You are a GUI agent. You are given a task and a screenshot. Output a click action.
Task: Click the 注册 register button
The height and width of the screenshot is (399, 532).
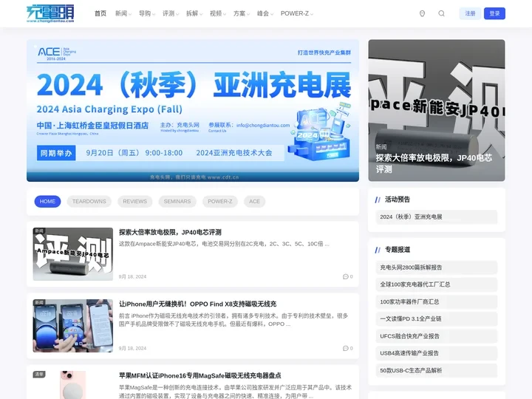(x=470, y=13)
